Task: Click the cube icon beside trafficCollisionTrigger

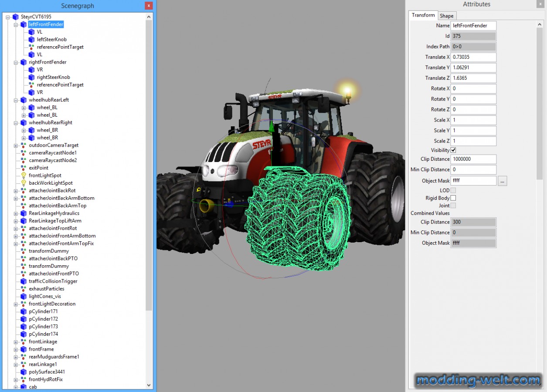Action: [x=24, y=281]
